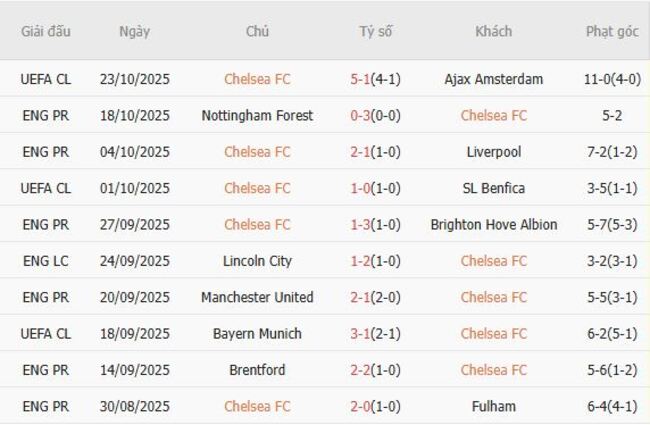Open Brighton Hove Albion team page
The height and width of the screenshot is (425, 650).
[x=493, y=225]
